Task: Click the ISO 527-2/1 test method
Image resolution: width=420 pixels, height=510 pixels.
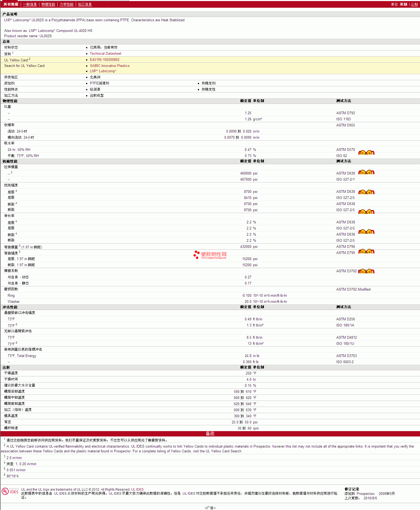Action: click(x=345, y=179)
